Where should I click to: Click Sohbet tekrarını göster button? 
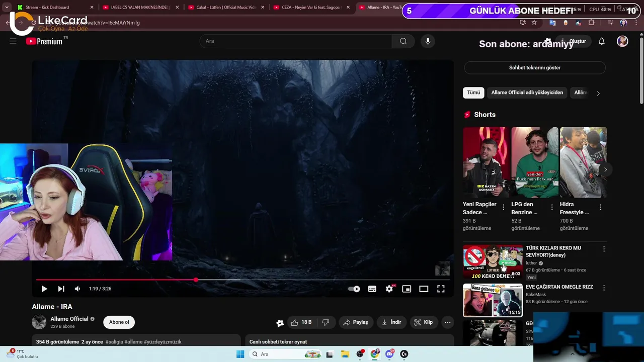[x=535, y=67]
